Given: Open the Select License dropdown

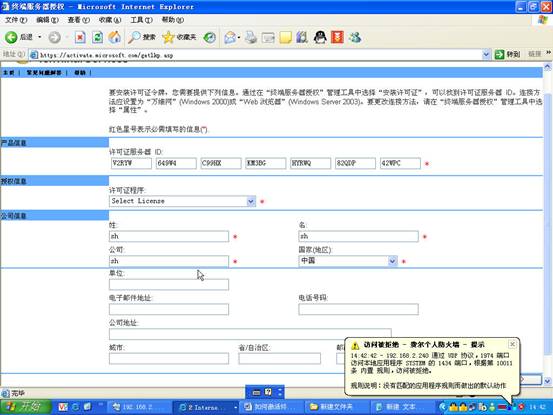Looking at the screenshot, I should [251, 201].
